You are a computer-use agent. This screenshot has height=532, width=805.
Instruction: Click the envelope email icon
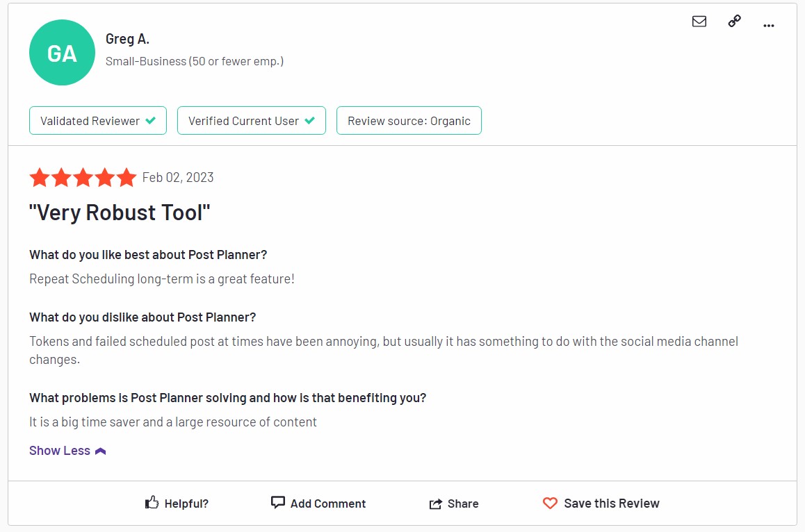coord(699,21)
